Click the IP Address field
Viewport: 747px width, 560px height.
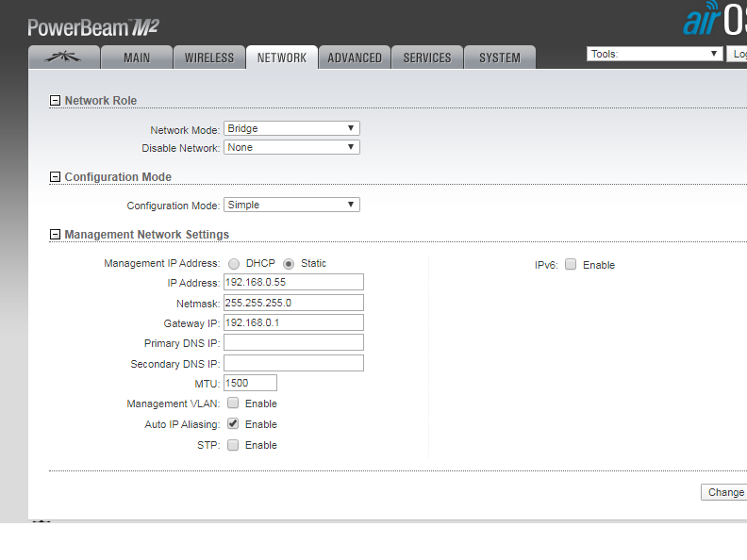pyautogui.click(x=293, y=282)
